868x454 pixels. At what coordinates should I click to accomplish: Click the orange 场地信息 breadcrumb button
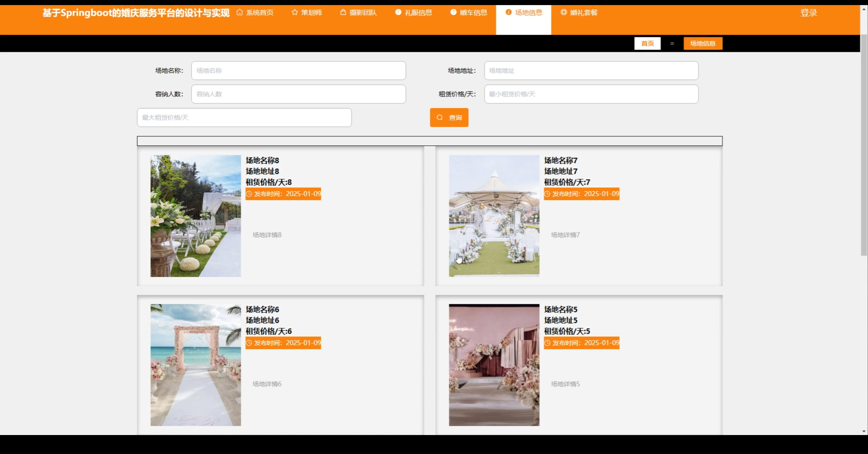click(703, 43)
